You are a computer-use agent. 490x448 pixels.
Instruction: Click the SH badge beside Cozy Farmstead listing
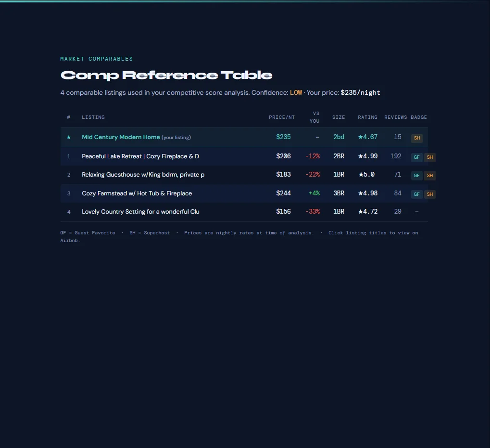pyautogui.click(x=429, y=194)
